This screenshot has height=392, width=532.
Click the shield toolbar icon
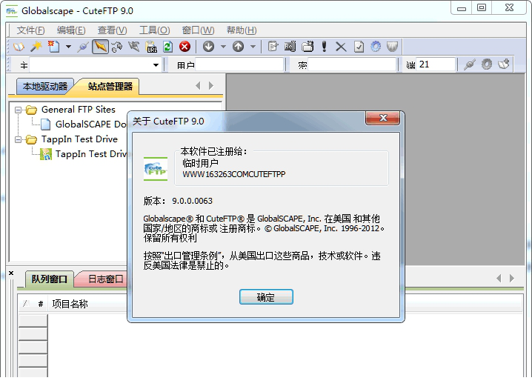click(392, 47)
